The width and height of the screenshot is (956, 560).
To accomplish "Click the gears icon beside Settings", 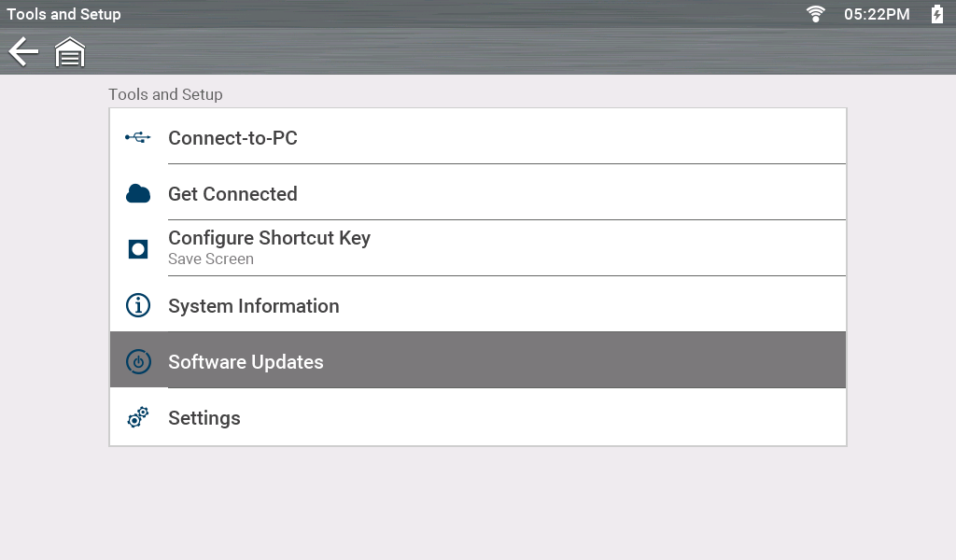I will point(137,418).
